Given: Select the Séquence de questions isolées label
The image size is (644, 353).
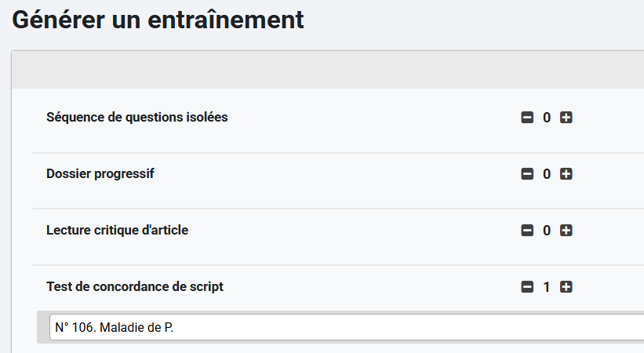Looking at the screenshot, I should pyautogui.click(x=137, y=118).
